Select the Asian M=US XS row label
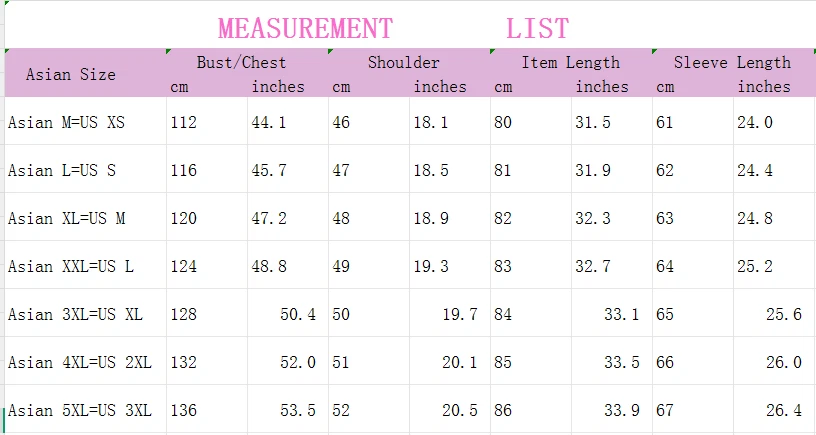 click(x=68, y=122)
